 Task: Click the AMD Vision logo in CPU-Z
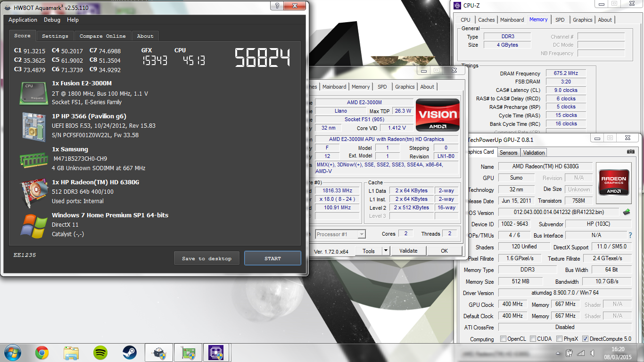(438, 115)
